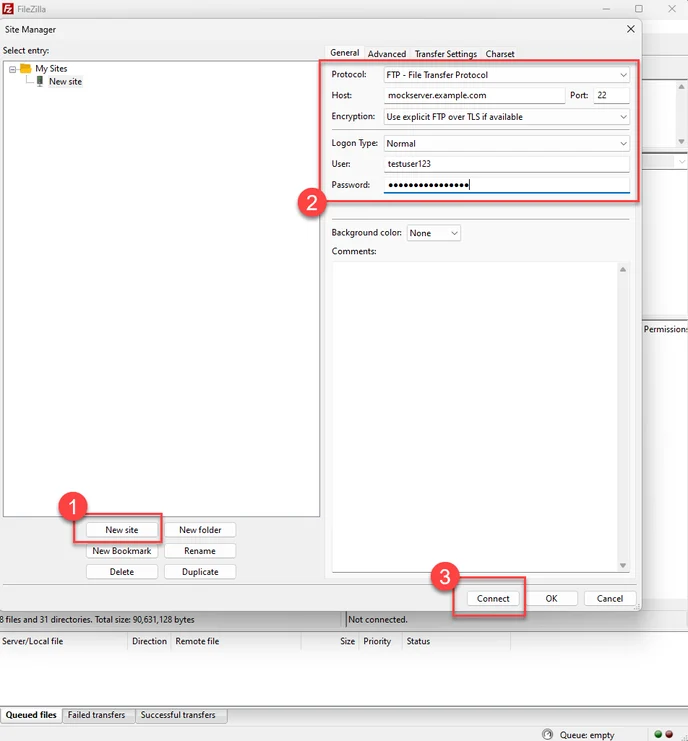Open the Protocol dropdown
This screenshot has height=741, width=688.
click(x=507, y=75)
